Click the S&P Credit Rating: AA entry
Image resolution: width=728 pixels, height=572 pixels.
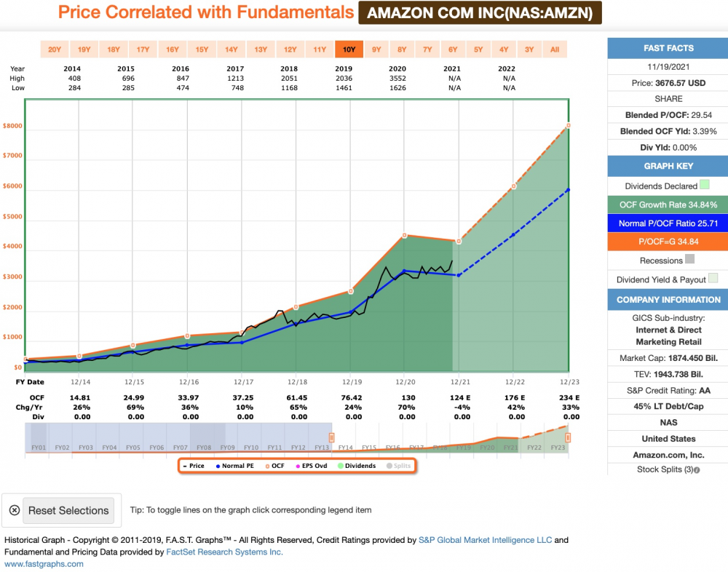coord(668,391)
